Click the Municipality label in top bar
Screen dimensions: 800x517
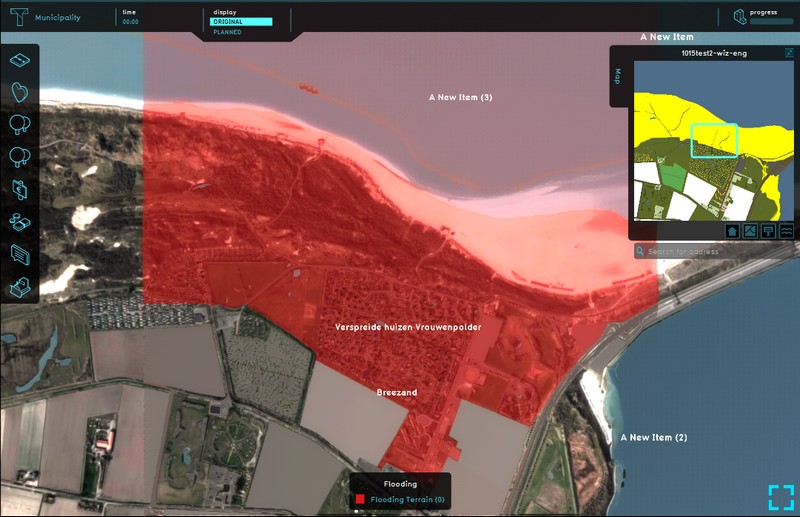pyautogui.click(x=58, y=18)
